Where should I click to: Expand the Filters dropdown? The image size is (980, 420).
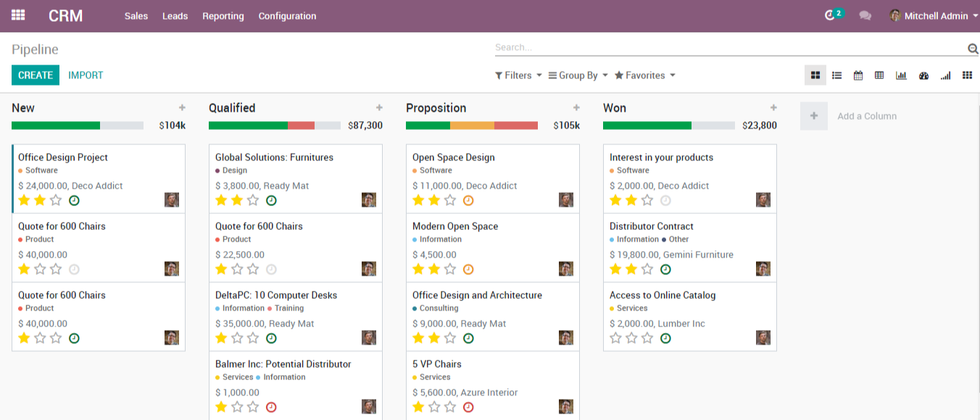518,75
